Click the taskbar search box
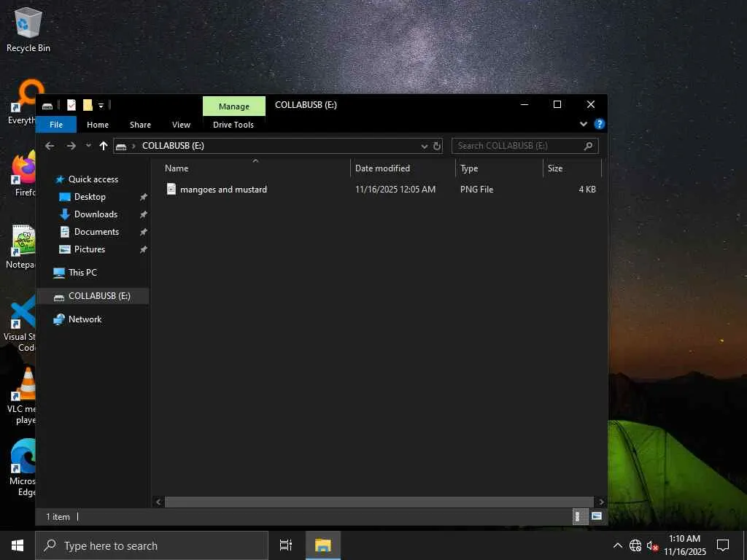This screenshot has width=747, height=560. click(152, 545)
